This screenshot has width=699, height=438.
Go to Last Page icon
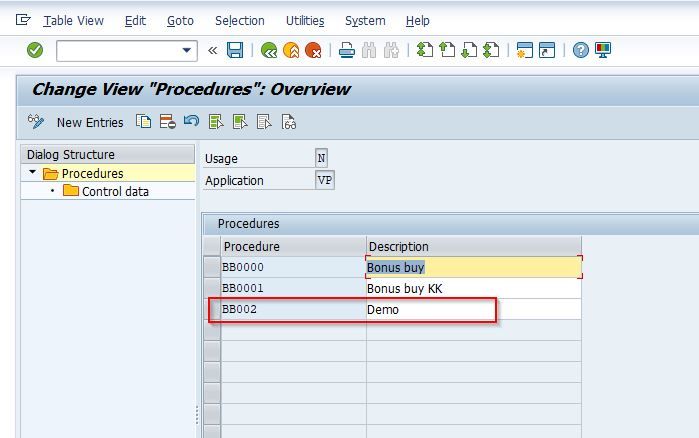click(491, 50)
